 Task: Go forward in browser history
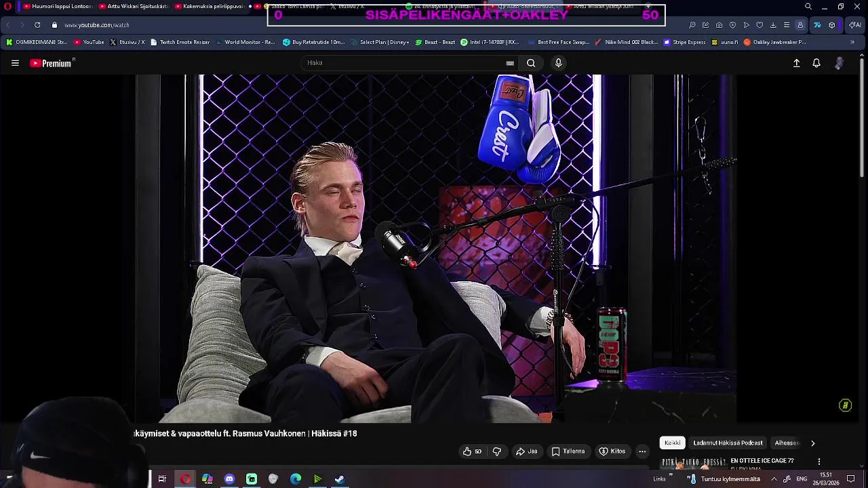[22, 25]
